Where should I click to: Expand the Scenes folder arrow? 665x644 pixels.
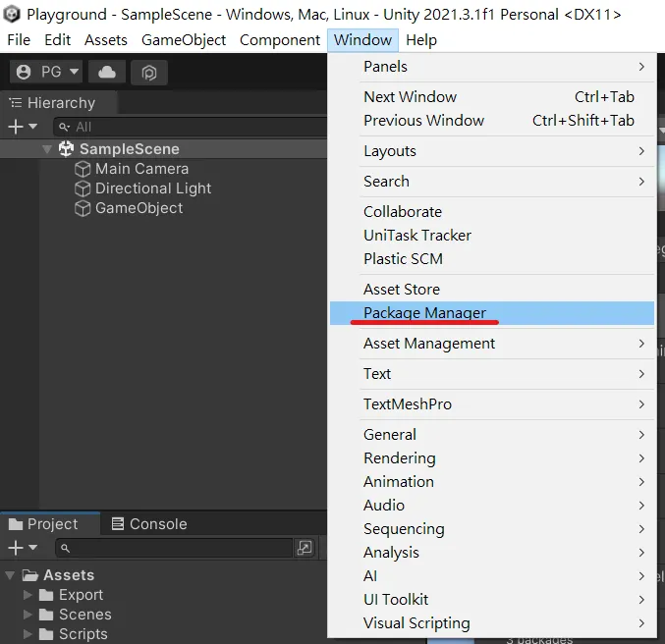point(28,615)
